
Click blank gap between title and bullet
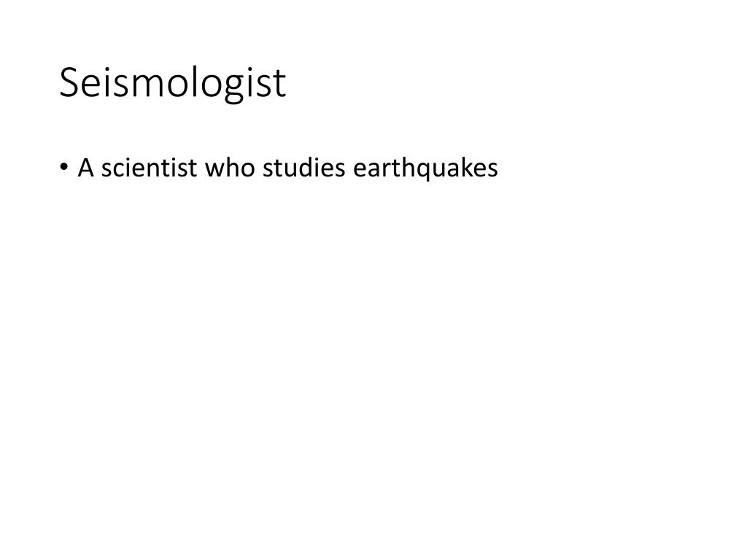[x=286, y=128]
